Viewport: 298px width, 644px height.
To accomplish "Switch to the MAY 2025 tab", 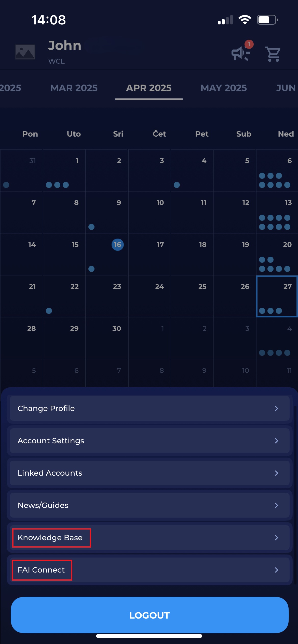I will [223, 88].
